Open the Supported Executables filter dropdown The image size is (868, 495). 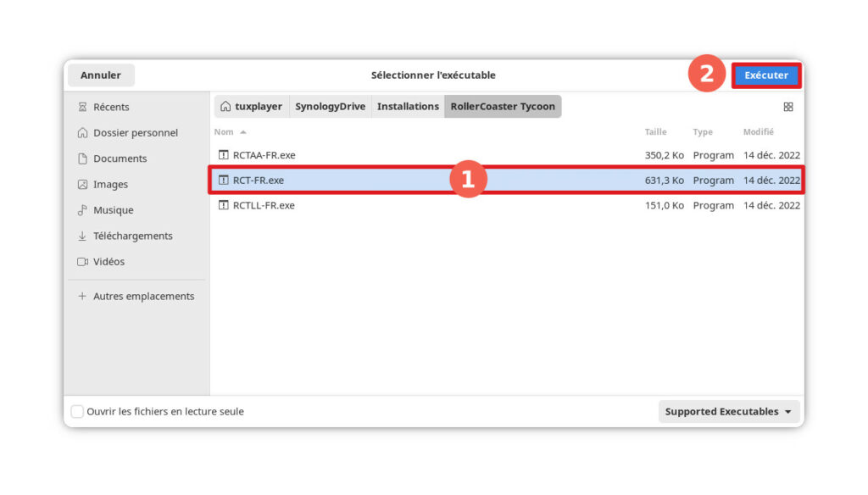729,412
